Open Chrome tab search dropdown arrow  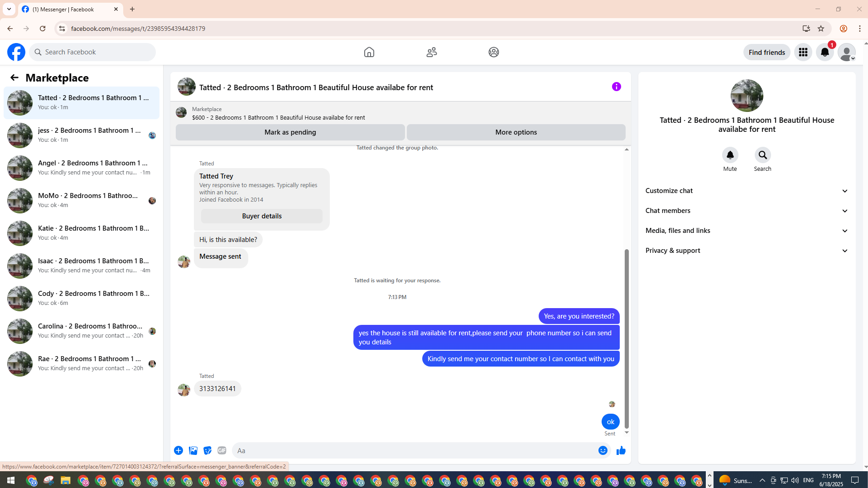click(x=9, y=9)
